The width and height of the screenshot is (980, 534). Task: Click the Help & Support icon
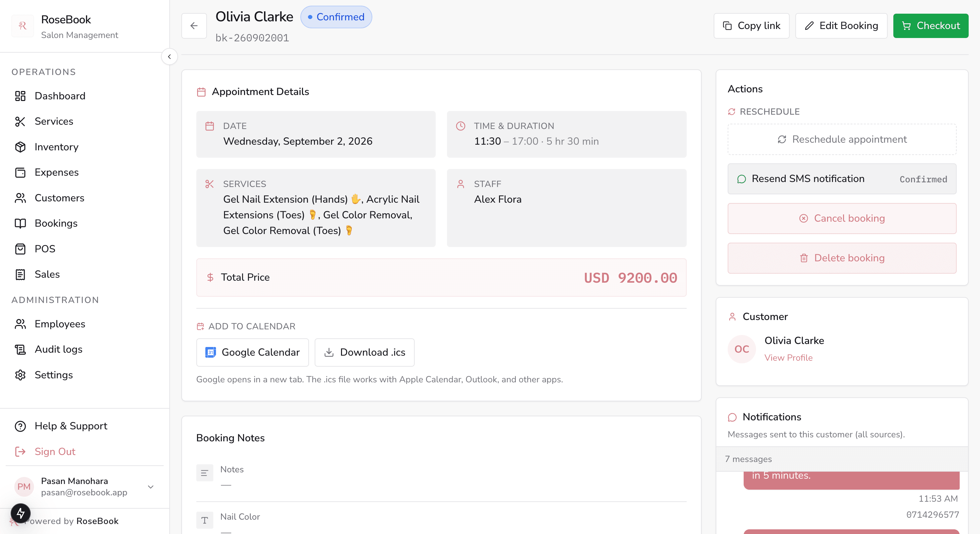click(20, 426)
